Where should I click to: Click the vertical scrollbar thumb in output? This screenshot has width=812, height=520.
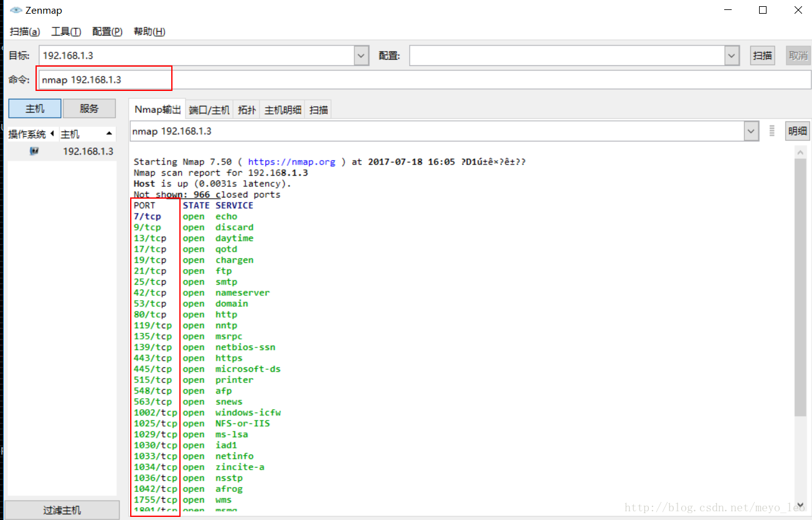coord(801,286)
